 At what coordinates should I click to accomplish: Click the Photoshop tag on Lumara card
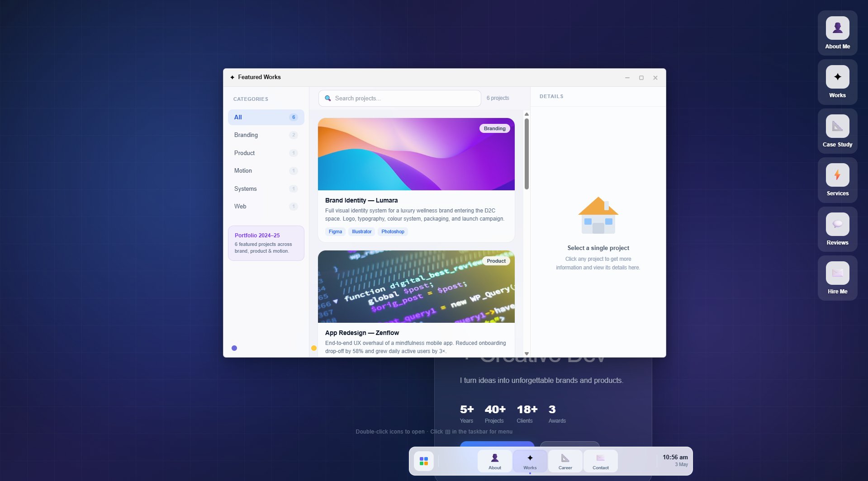[x=393, y=231]
